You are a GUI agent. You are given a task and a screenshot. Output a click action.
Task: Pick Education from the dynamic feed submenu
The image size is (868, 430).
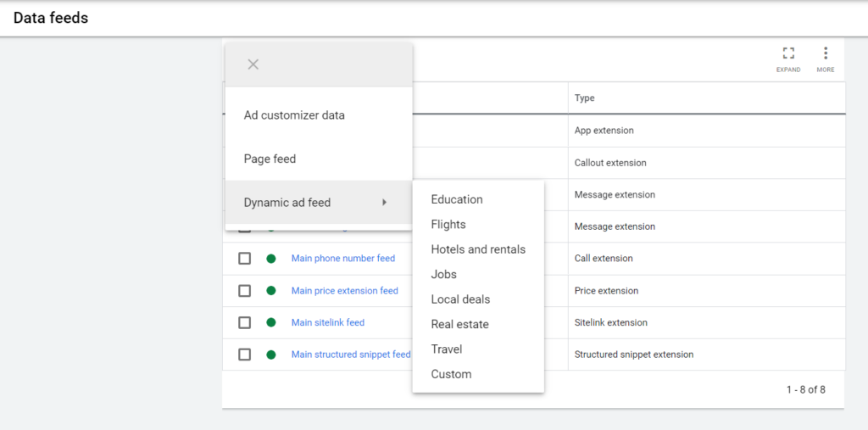tap(457, 199)
